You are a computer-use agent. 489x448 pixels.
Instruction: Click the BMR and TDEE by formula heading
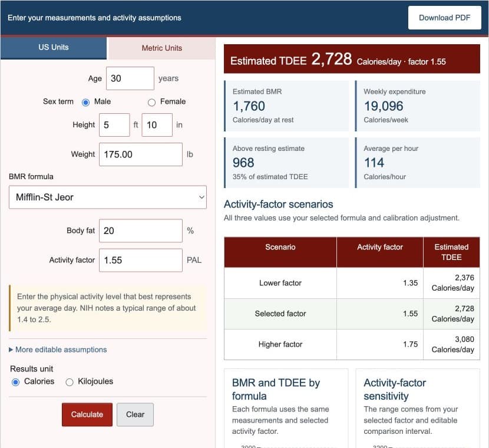[x=276, y=390]
